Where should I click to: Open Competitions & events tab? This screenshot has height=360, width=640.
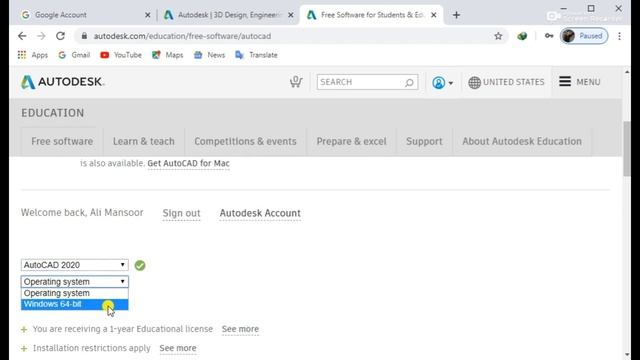[x=245, y=141]
